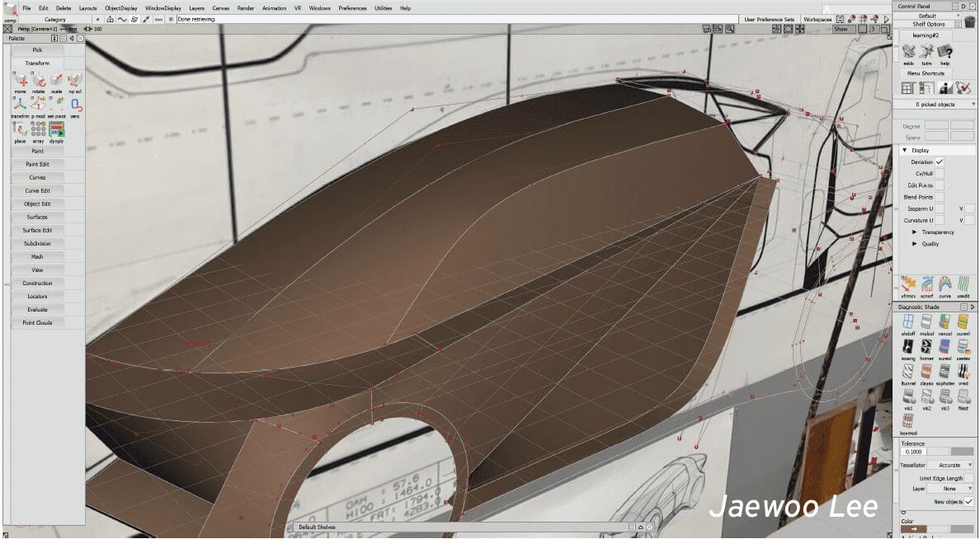Expand the Surfaces palette section

(37, 217)
